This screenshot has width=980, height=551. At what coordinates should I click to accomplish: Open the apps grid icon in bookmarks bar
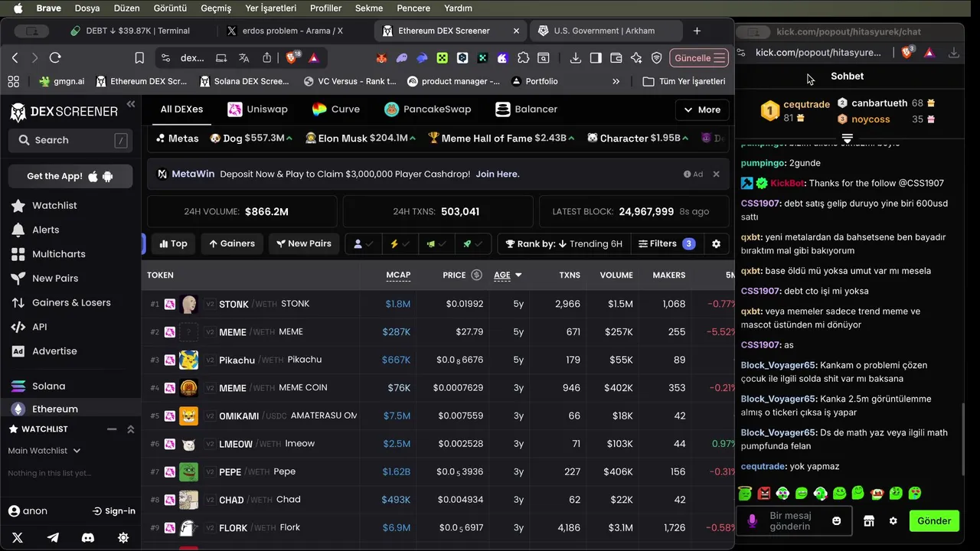(x=13, y=81)
